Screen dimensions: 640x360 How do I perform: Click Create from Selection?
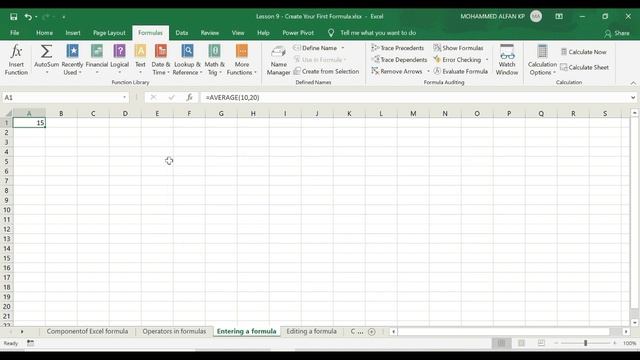[x=326, y=71]
